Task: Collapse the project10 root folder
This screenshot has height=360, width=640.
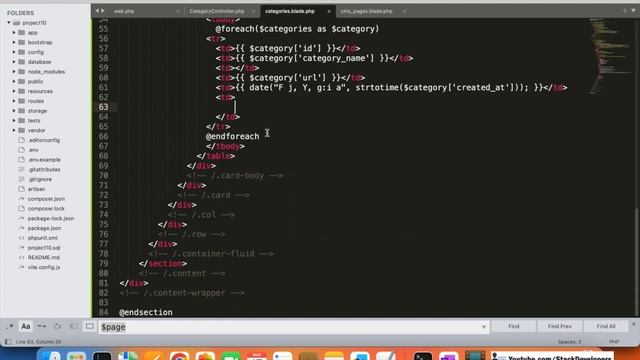Action: (9, 23)
